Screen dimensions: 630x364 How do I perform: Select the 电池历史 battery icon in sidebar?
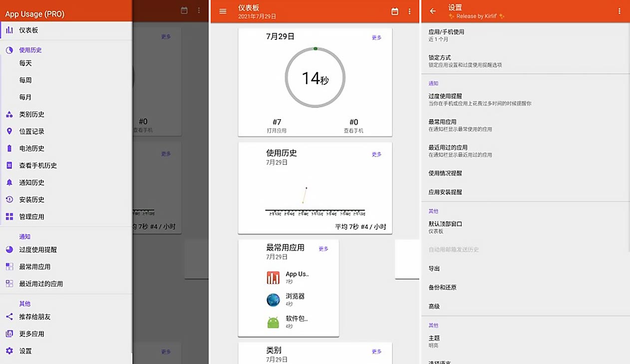(x=8, y=148)
